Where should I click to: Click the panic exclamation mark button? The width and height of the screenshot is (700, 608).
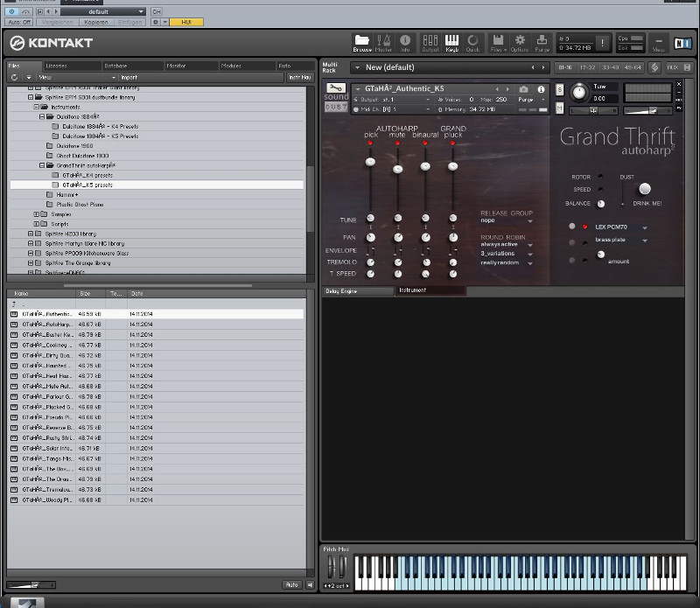click(x=602, y=43)
